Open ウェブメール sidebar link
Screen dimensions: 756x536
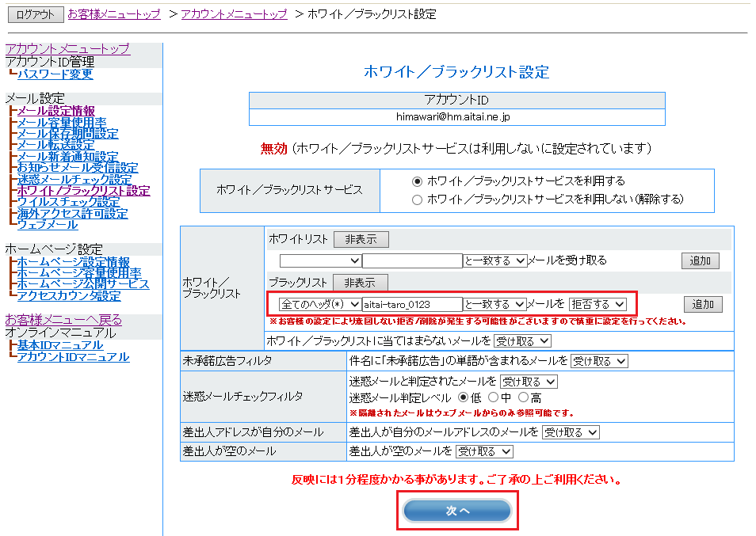point(48,225)
